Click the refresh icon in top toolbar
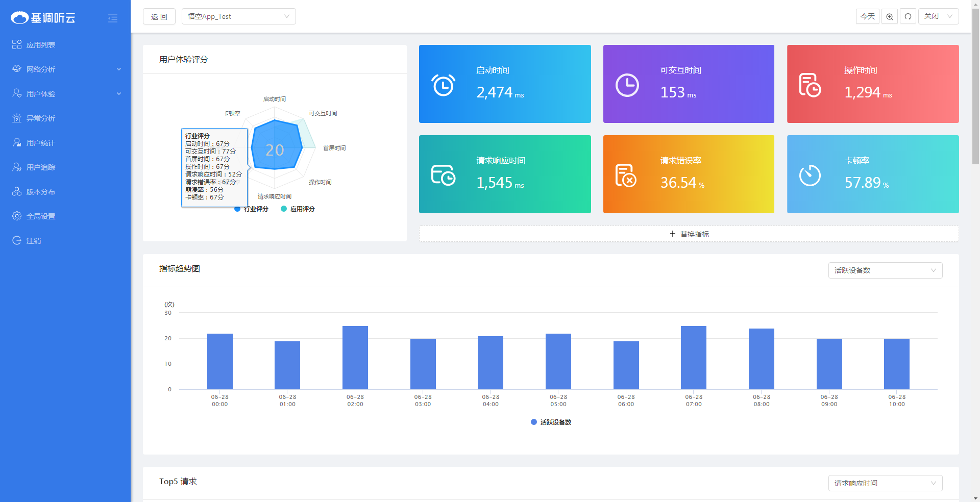The width and height of the screenshot is (980, 502). tap(908, 16)
